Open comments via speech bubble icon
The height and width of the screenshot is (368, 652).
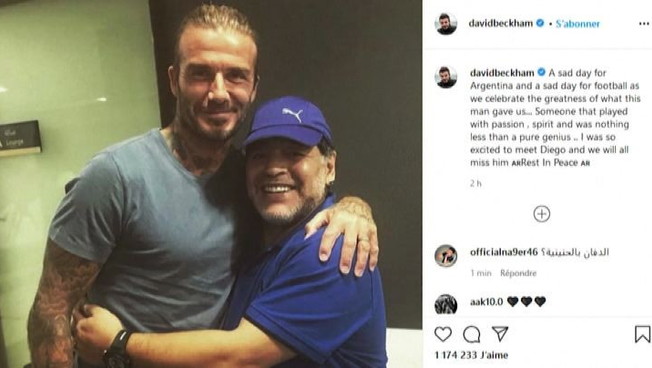click(x=472, y=334)
